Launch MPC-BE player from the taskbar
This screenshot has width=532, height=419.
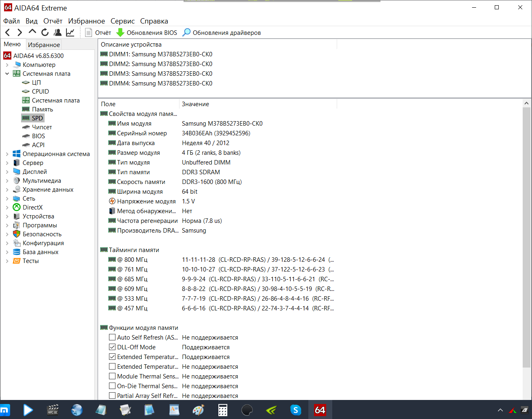pyautogui.click(x=53, y=410)
